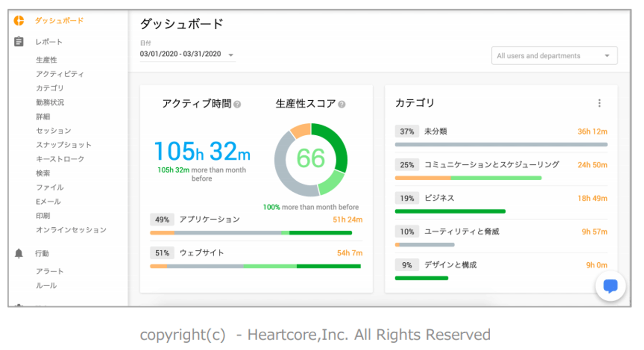Image resolution: width=644 pixels, height=350 pixels.
Task: Click the ビジネス category row
Action: tap(501, 203)
